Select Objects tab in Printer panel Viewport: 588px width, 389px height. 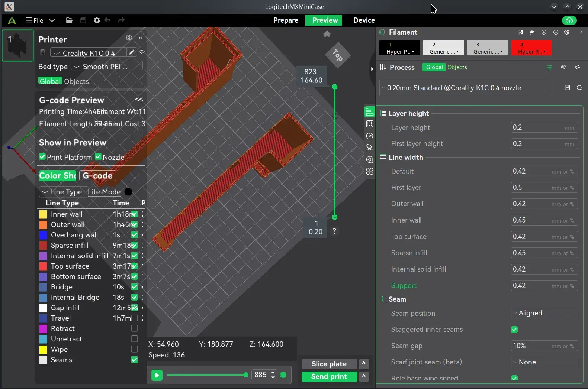(x=76, y=81)
